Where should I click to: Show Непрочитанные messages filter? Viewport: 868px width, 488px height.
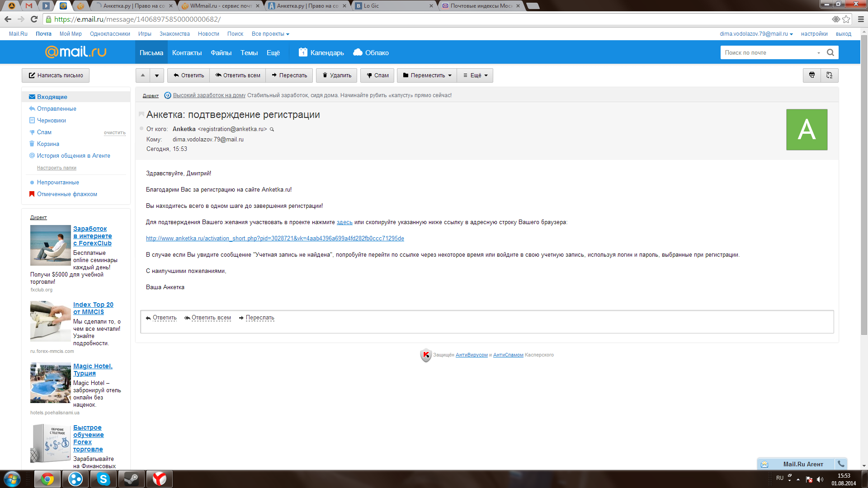point(58,182)
